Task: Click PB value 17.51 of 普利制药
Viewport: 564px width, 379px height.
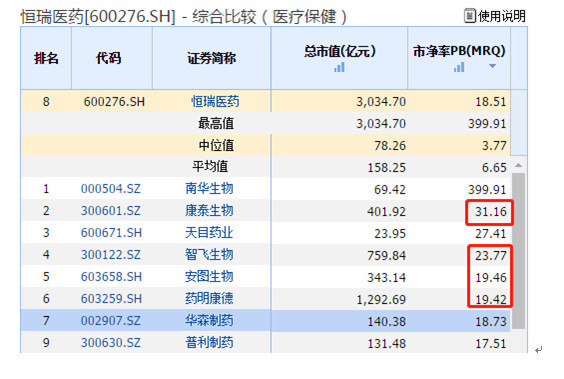Action: click(491, 344)
